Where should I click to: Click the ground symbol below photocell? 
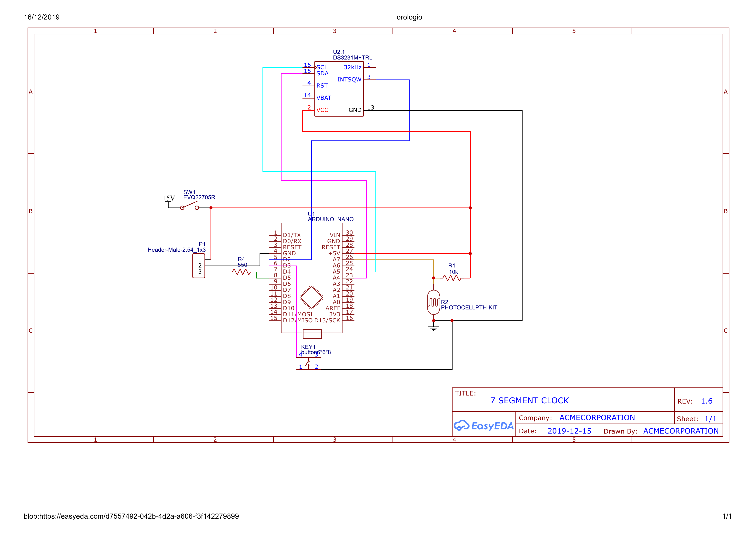[x=433, y=328]
